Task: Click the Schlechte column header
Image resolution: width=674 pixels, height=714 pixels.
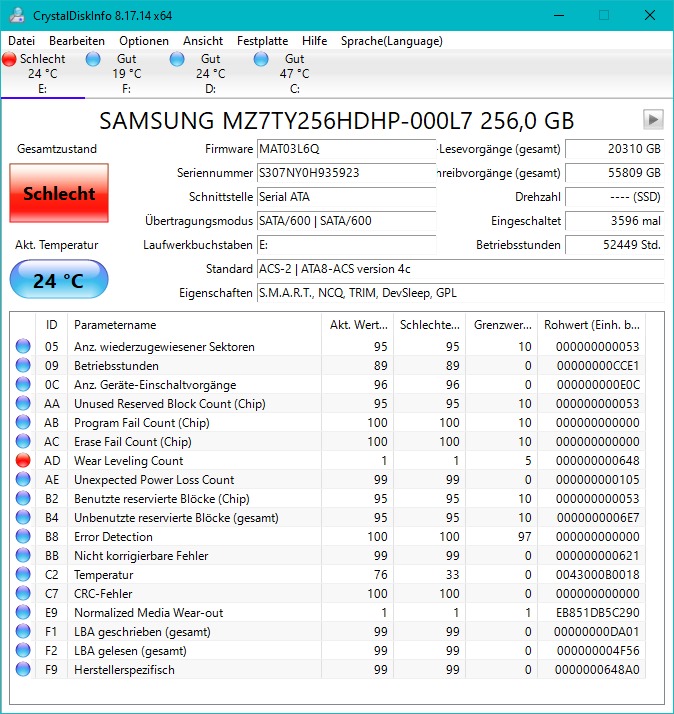Action: (x=429, y=325)
